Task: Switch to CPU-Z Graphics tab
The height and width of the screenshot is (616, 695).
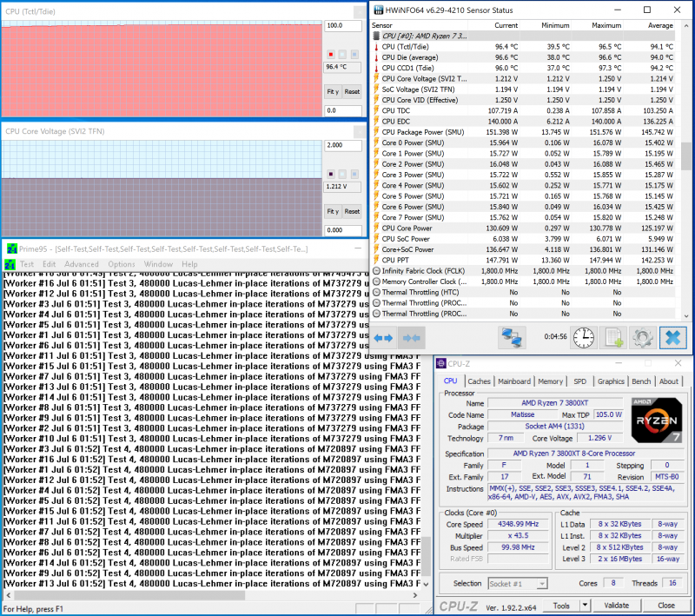Action: pyautogui.click(x=611, y=381)
